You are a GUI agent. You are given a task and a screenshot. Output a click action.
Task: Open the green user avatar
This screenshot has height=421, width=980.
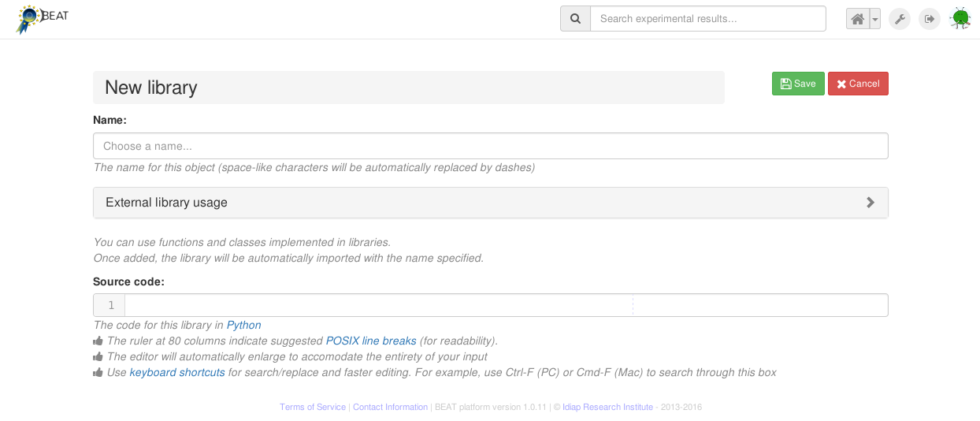click(960, 18)
